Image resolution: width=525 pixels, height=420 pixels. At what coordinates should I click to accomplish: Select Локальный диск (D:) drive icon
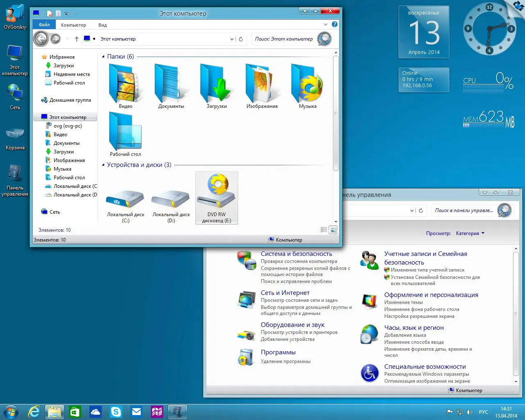[171, 199]
